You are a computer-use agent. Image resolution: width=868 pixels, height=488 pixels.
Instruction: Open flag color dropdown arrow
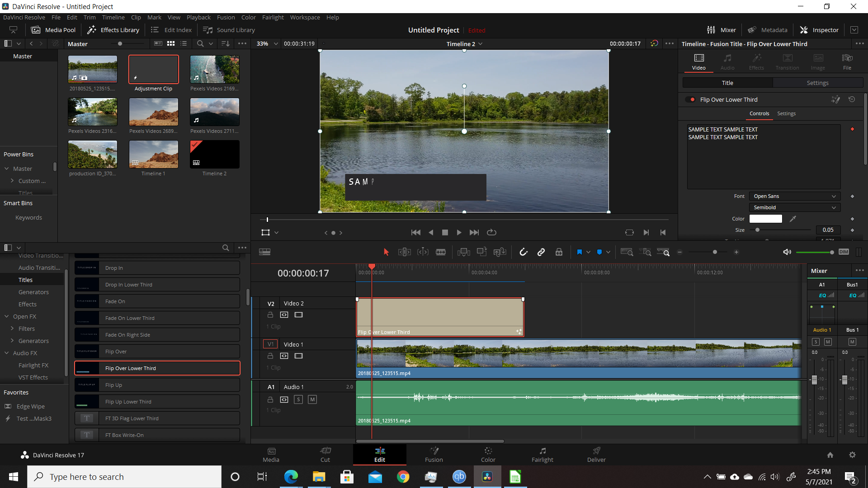point(588,252)
